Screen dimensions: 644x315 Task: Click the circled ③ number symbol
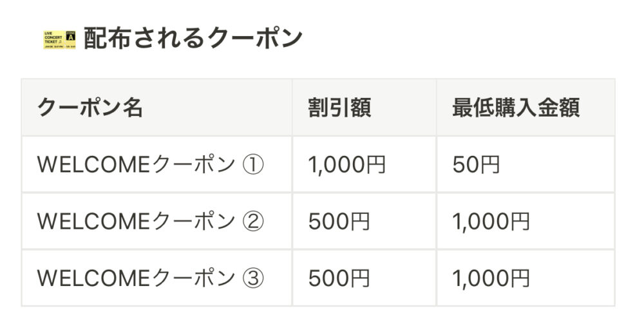pos(253,279)
